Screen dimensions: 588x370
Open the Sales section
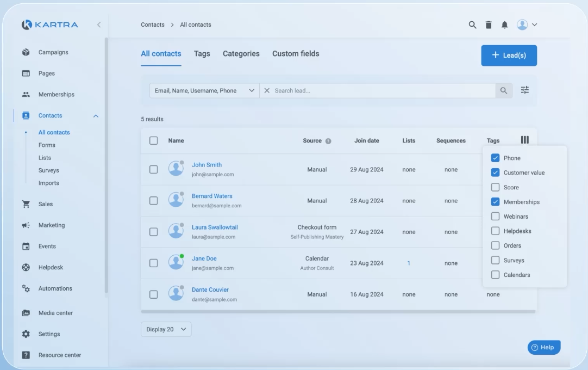click(x=45, y=204)
